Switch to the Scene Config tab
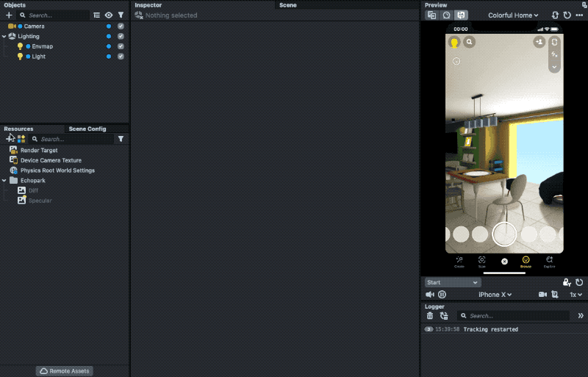Screen dimensions: 588x377 point(87,129)
